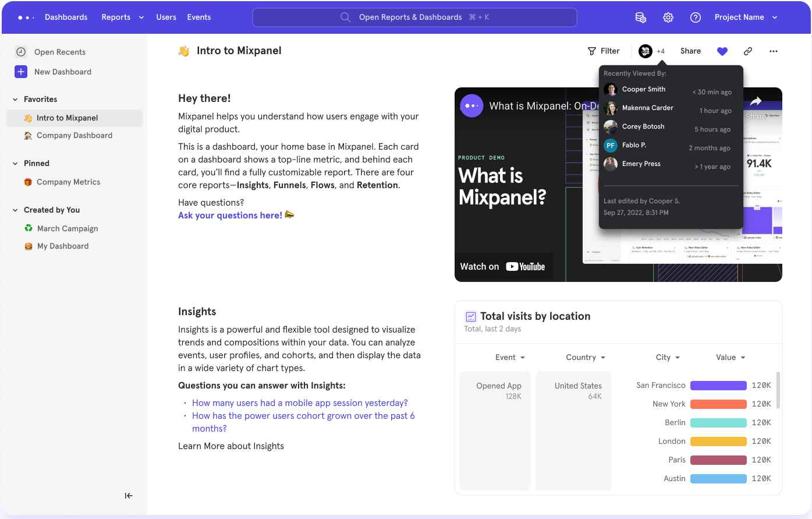Screen dimensions: 812x519
Task: Click the New Dashboard plus icon
Action: (21, 72)
